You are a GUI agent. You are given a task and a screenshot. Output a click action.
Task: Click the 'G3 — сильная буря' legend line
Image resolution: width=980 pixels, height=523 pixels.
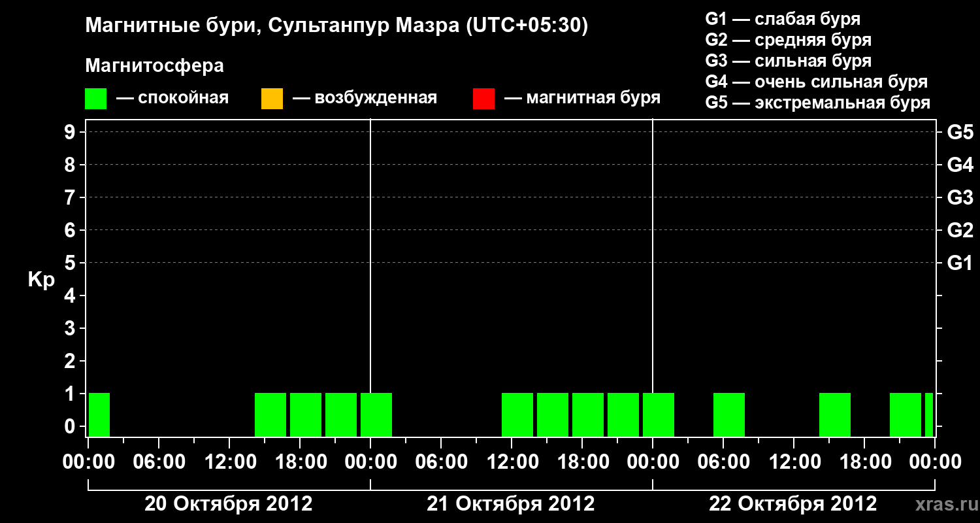[x=788, y=61]
